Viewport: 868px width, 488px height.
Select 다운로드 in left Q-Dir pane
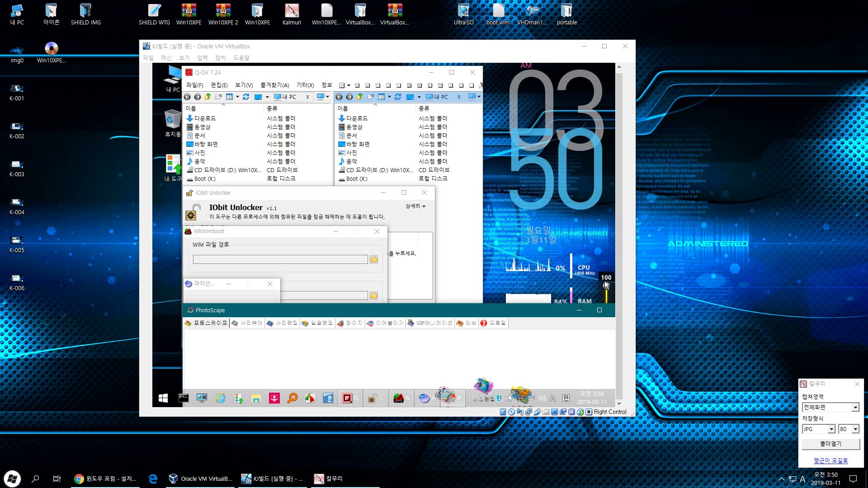coord(201,118)
